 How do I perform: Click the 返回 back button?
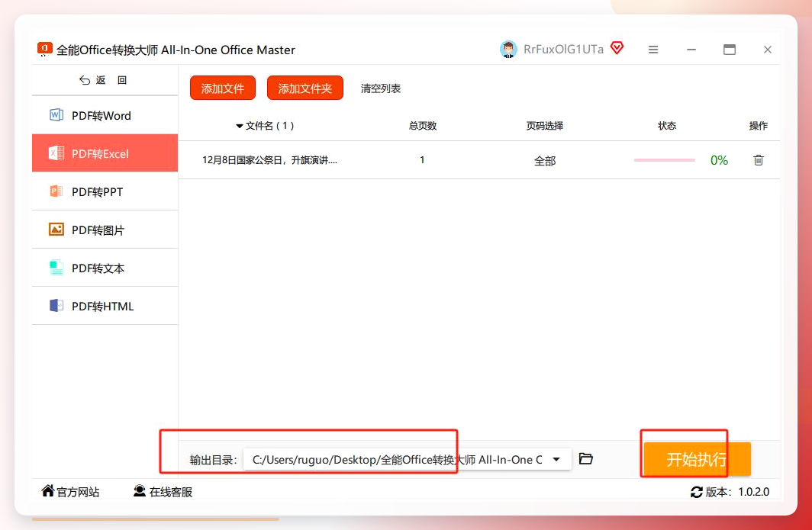coord(103,80)
